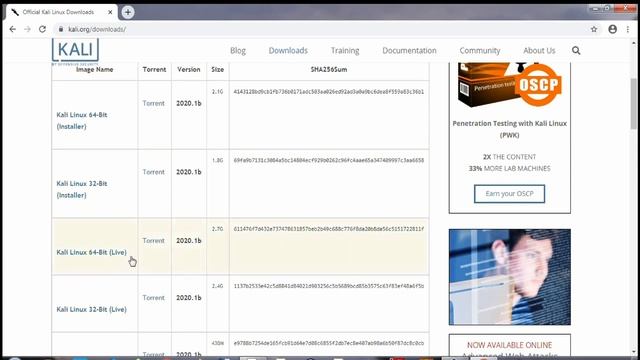Image resolution: width=640 pixels, height=360 pixels.
Task: Close the Official Kali Linux Downloads tab
Action: coord(110,12)
